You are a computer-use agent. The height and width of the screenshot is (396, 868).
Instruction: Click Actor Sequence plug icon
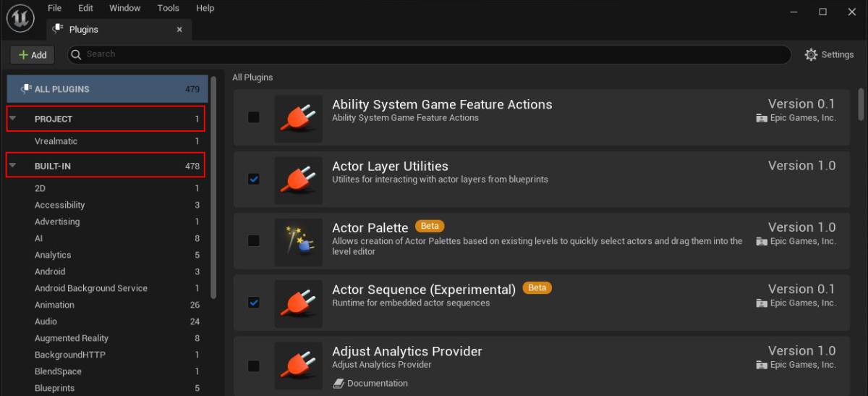pyautogui.click(x=298, y=303)
